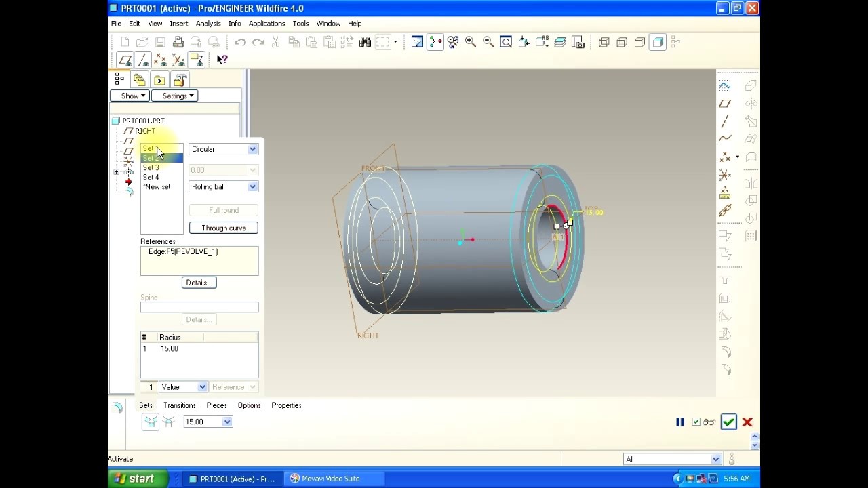This screenshot has height=488, width=868.
Task: Open the Settings dropdown in Model Tree
Action: click(x=174, y=96)
